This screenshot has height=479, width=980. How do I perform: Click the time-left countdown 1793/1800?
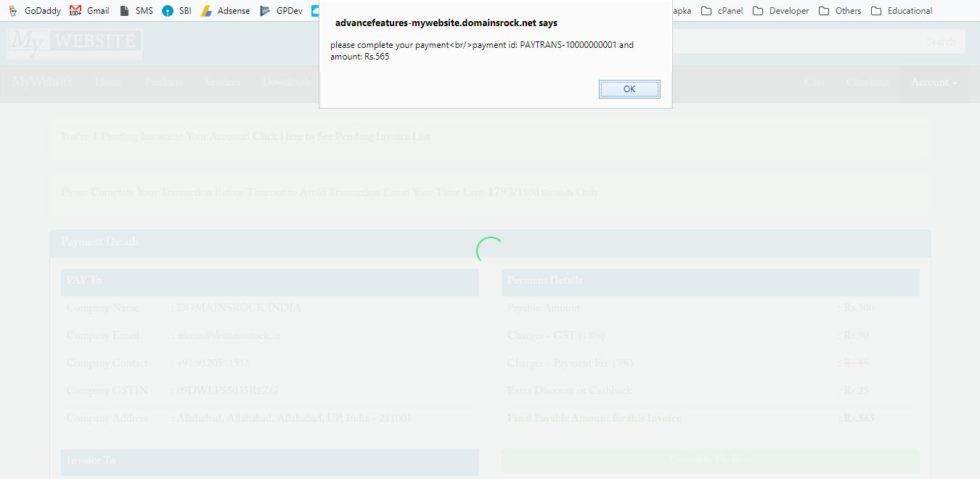[x=513, y=192]
